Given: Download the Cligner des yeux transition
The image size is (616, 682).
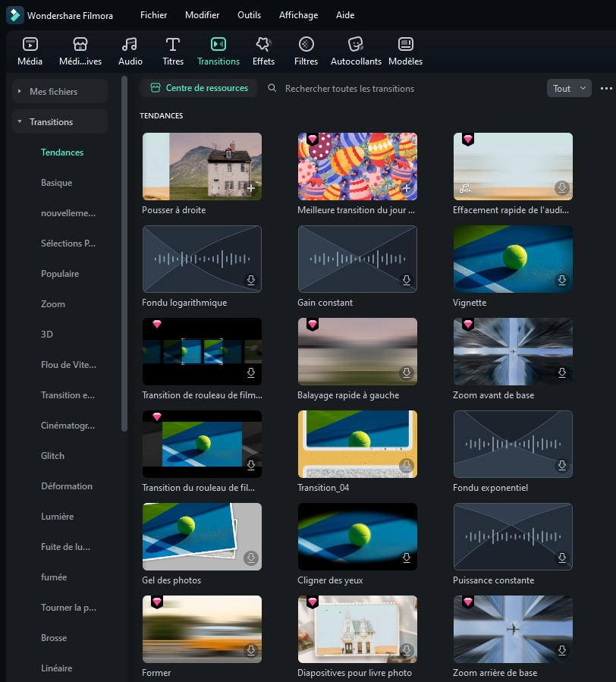Looking at the screenshot, I should (x=407, y=558).
